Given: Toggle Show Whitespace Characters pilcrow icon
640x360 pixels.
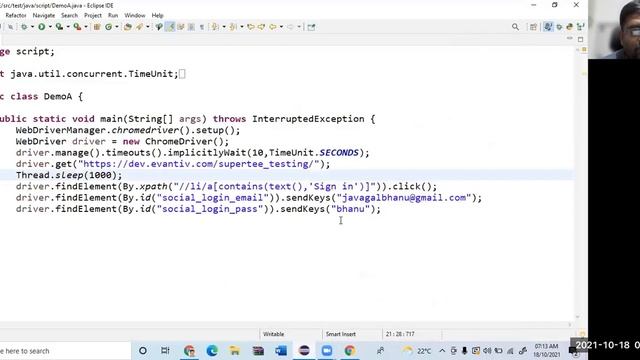Looking at the screenshot, I should pos(202,27).
